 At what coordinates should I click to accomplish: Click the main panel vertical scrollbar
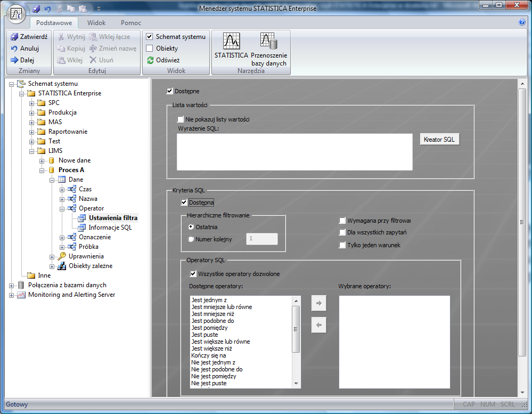tap(522, 222)
